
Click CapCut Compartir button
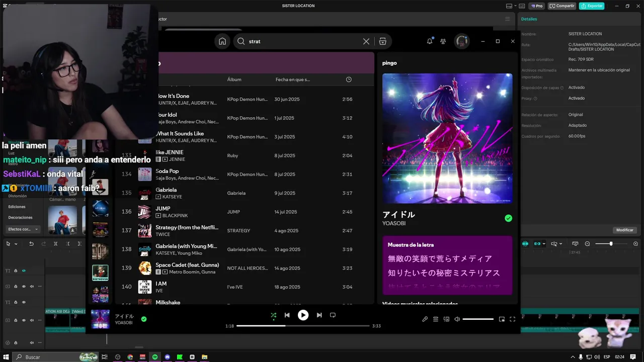tap(562, 6)
